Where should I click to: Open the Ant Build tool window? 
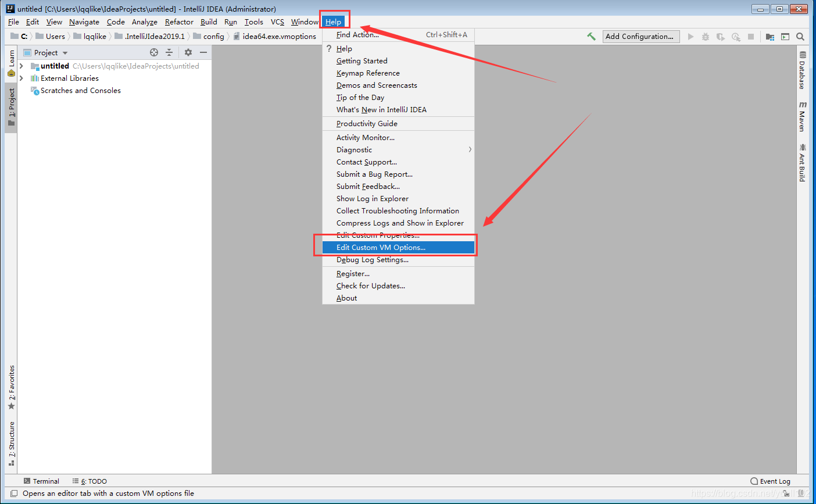pos(802,163)
